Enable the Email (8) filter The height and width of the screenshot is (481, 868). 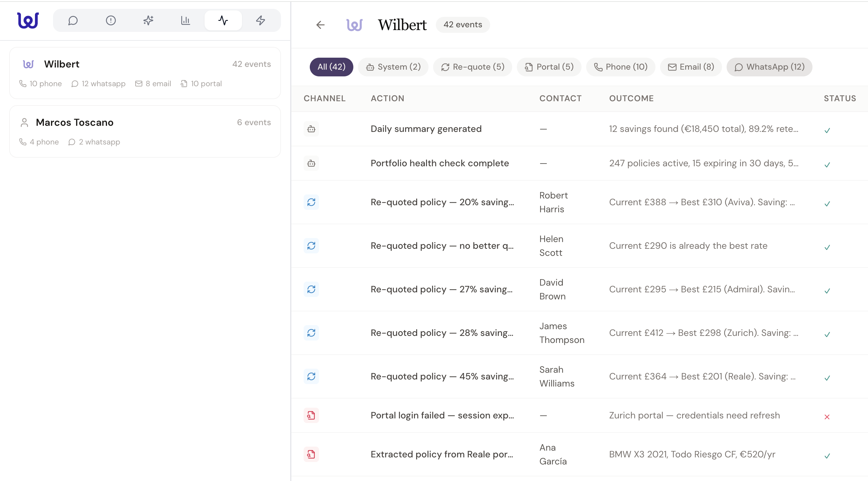pos(690,67)
